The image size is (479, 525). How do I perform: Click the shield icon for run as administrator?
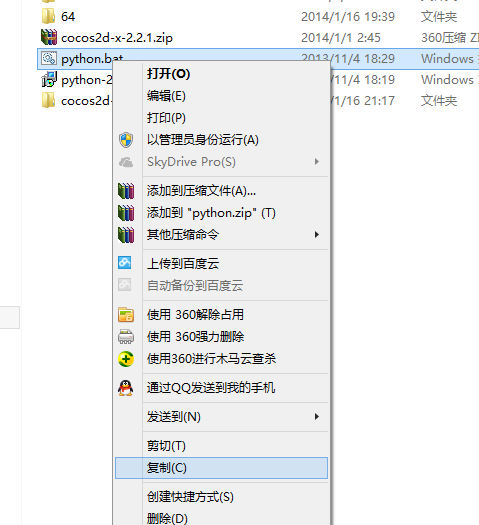(x=126, y=140)
